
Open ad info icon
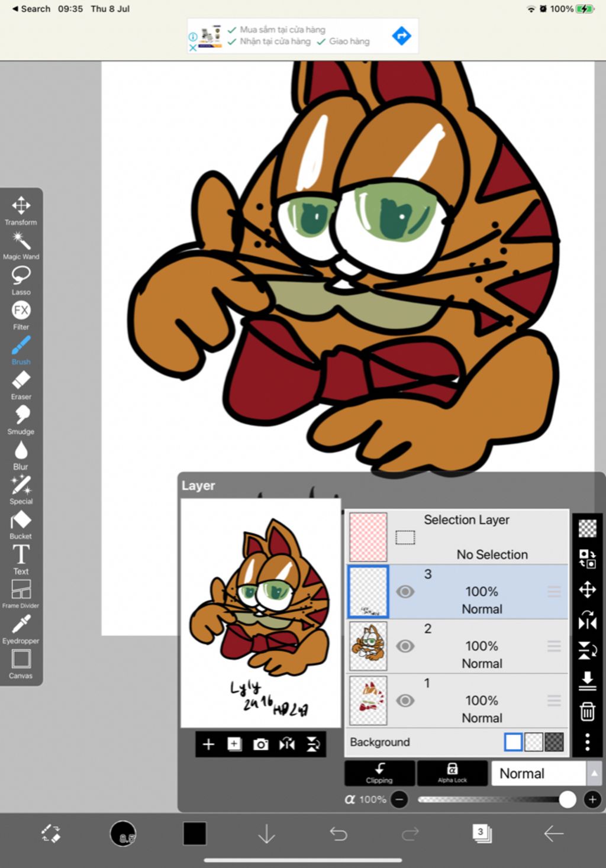point(193,37)
